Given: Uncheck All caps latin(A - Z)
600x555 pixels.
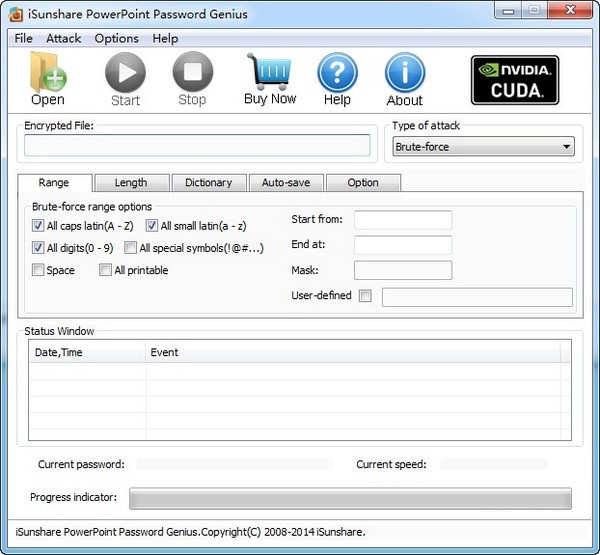Looking at the screenshot, I should (x=38, y=225).
